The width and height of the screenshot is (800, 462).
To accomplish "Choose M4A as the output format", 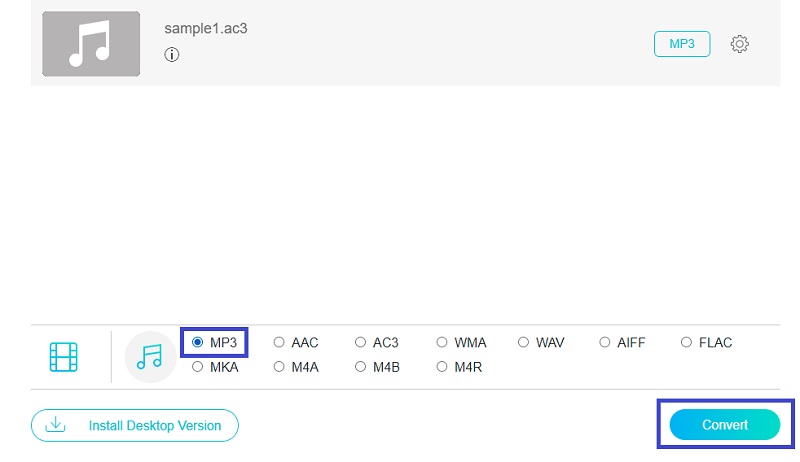I will click(279, 367).
